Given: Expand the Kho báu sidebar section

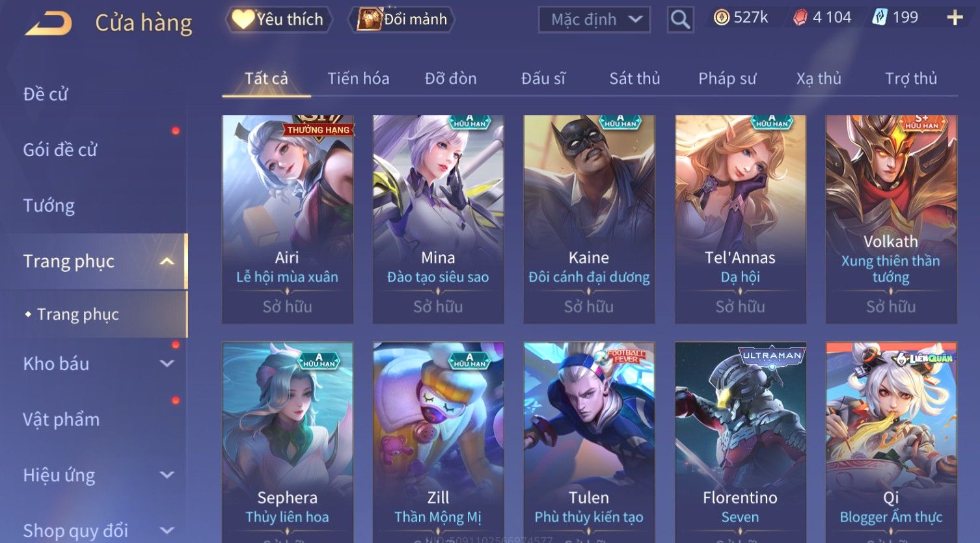Looking at the screenshot, I should tap(167, 364).
